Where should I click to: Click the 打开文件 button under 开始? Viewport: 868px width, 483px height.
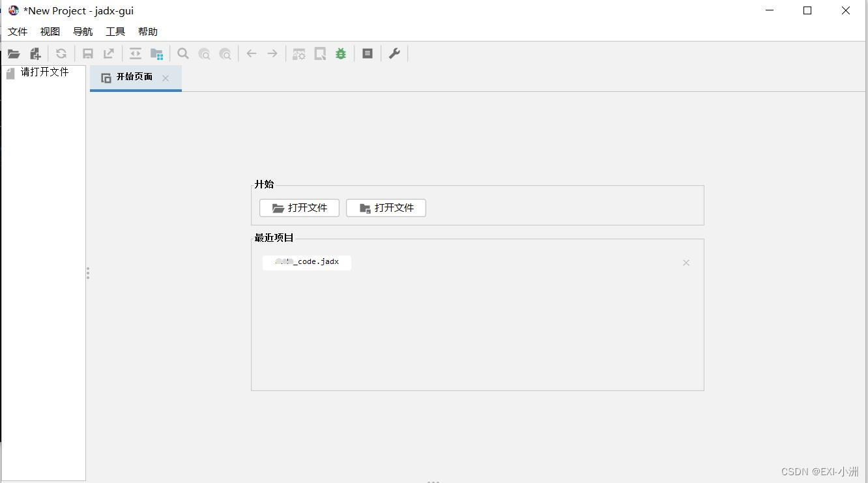(x=298, y=207)
